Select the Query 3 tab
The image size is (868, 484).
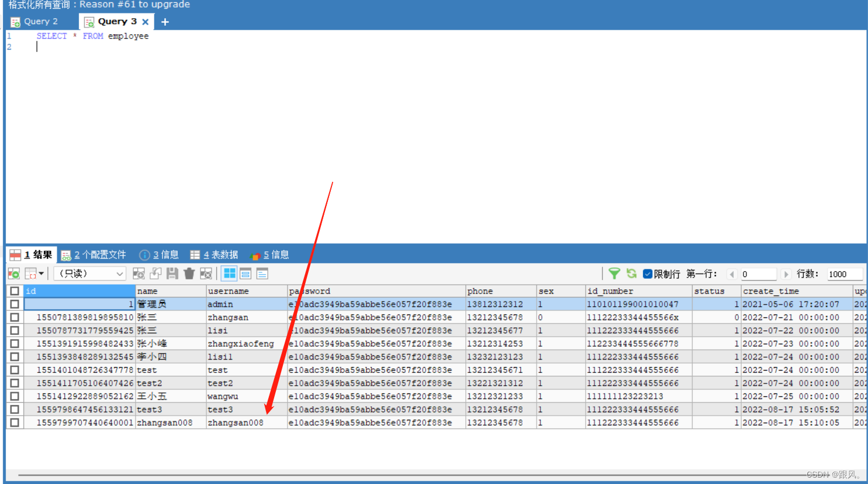117,22
